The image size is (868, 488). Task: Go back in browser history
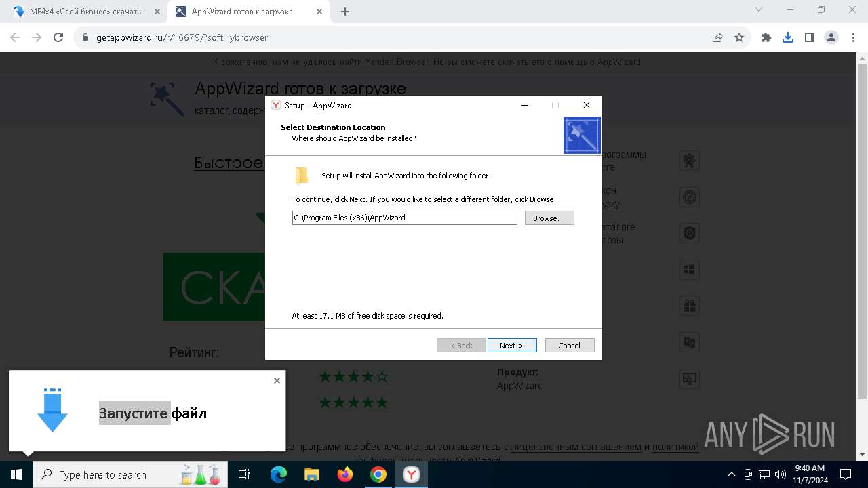point(15,37)
